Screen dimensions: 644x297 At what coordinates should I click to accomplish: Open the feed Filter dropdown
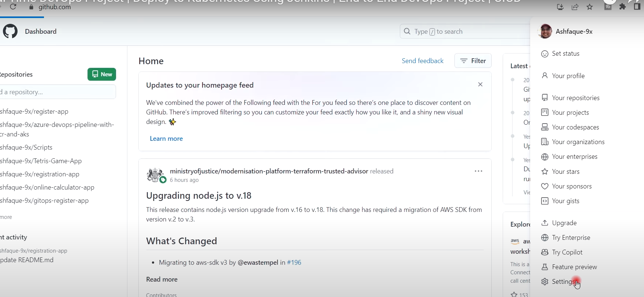coord(473,60)
